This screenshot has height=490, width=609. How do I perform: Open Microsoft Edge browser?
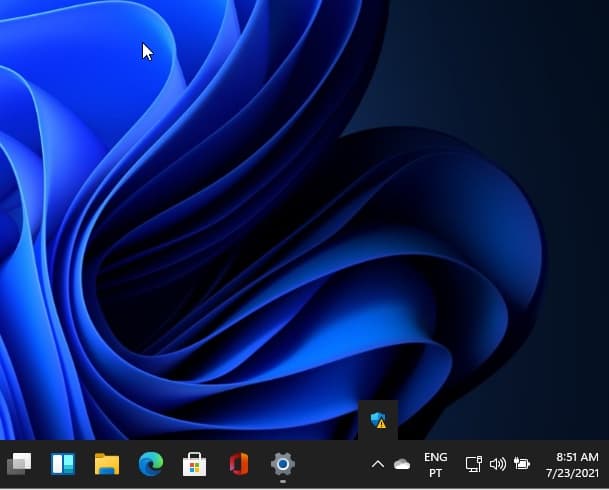point(151,464)
